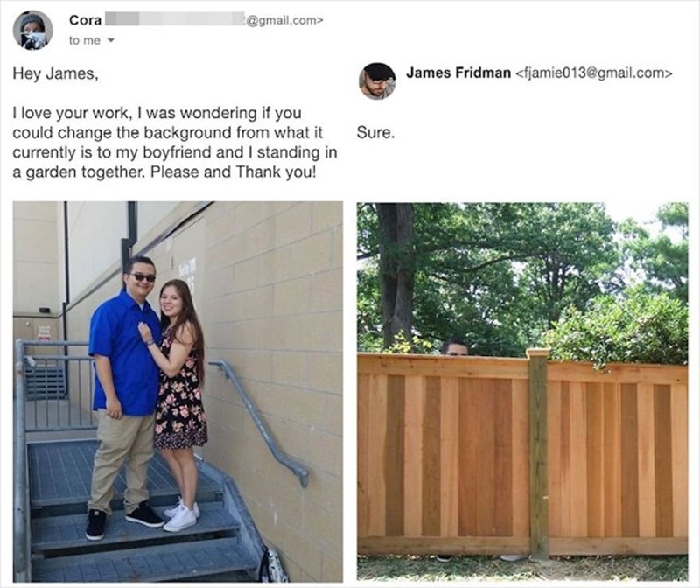Click the head peeking over the fence

coord(455,346)
